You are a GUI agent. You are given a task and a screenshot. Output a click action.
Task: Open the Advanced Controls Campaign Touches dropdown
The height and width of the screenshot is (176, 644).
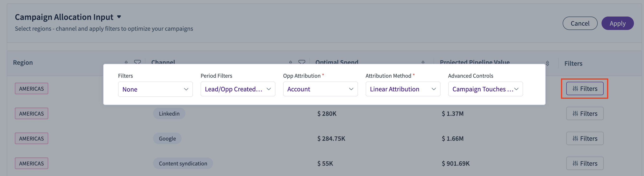[485, 89]
